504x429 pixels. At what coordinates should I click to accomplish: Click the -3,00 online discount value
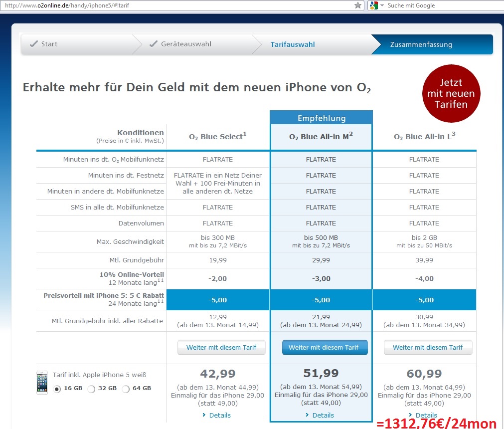coord(321,278)
